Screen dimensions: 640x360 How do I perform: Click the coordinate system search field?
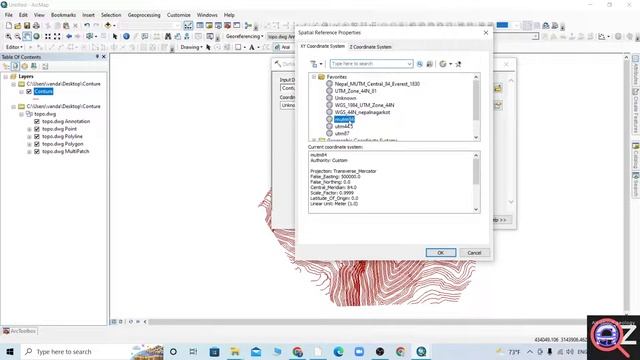coord(371,64)
